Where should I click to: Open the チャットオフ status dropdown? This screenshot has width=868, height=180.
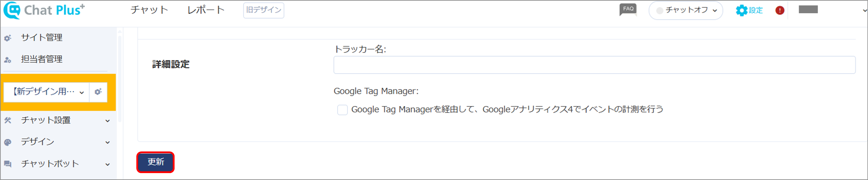(x=686, y=11)
